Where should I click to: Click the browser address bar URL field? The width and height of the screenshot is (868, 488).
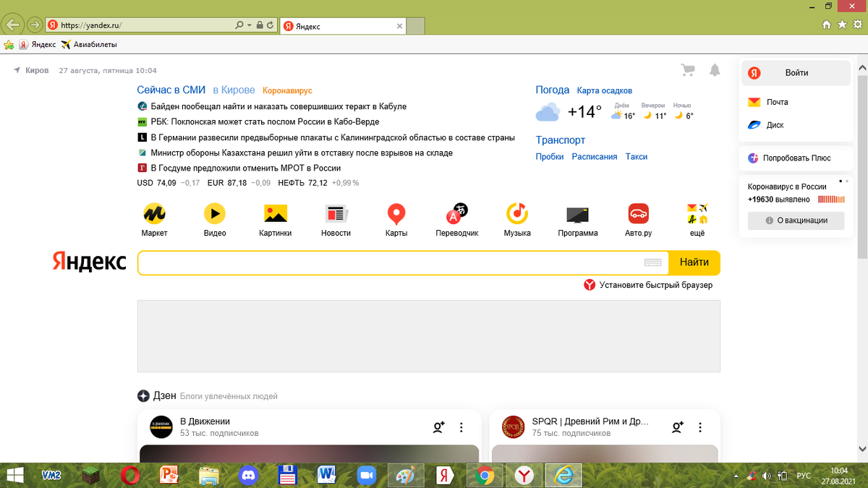tap(141, 25)
